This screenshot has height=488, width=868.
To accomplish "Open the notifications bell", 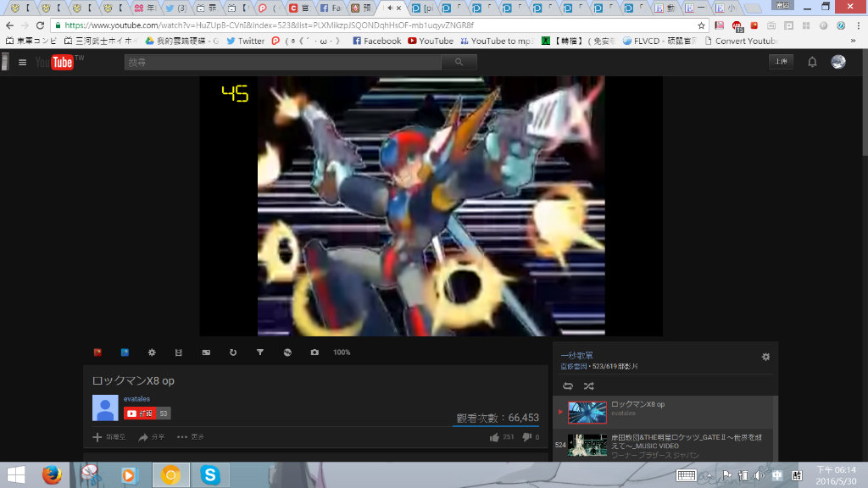I will click(812, 62).
